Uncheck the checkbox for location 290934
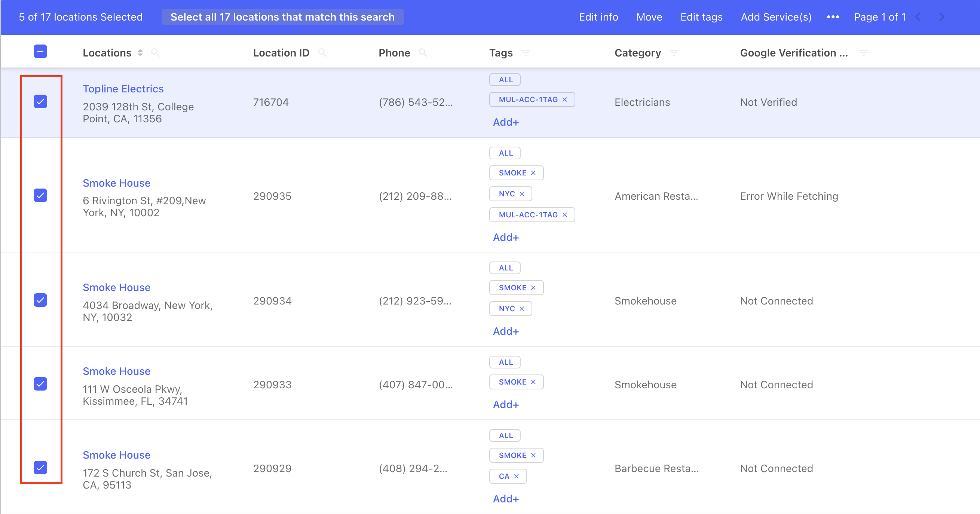This screenshot has width=980, height=514. click(x=40, y=300)
